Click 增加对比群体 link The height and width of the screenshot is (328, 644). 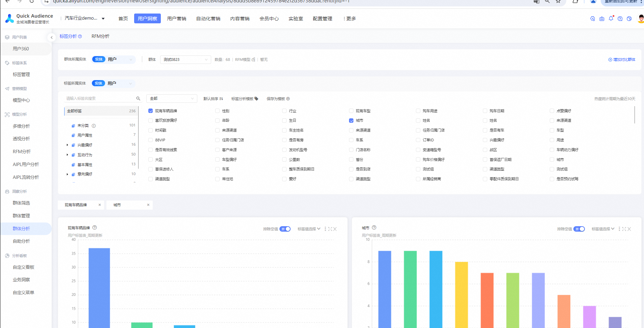click(622, 60)
